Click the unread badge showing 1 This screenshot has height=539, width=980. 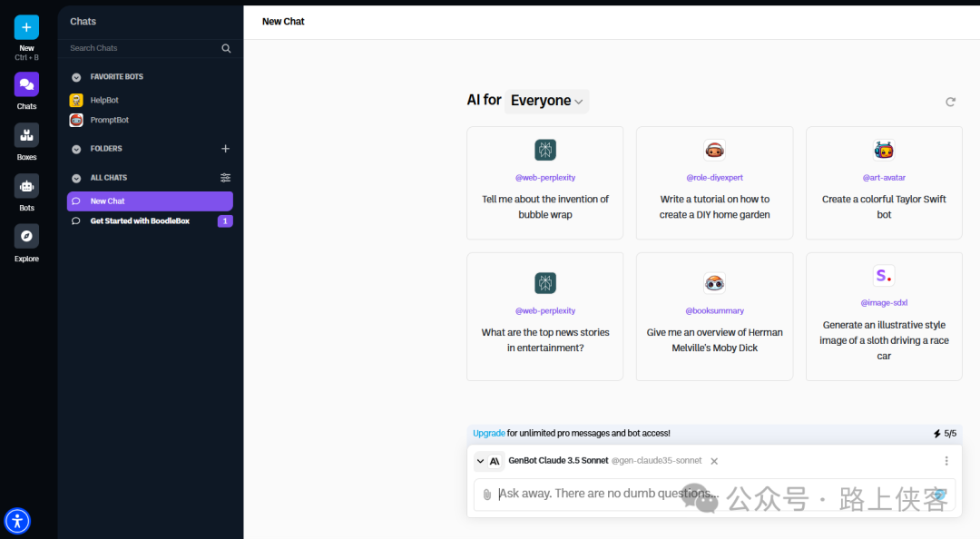(225, 220)
